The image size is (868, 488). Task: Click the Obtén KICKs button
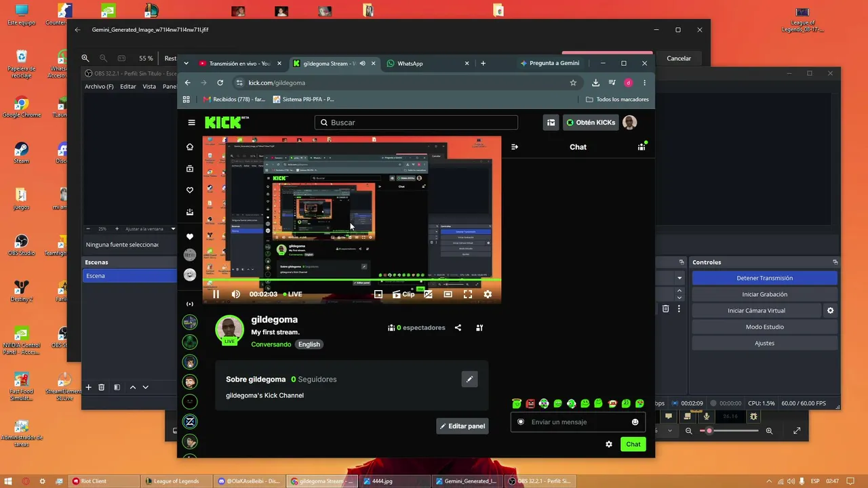(591, 123)
